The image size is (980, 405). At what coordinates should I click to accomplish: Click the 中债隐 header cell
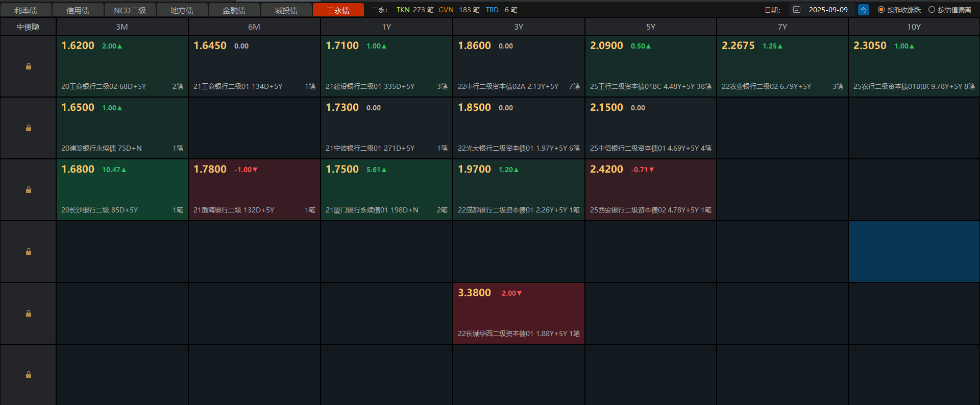coord(28,27)
